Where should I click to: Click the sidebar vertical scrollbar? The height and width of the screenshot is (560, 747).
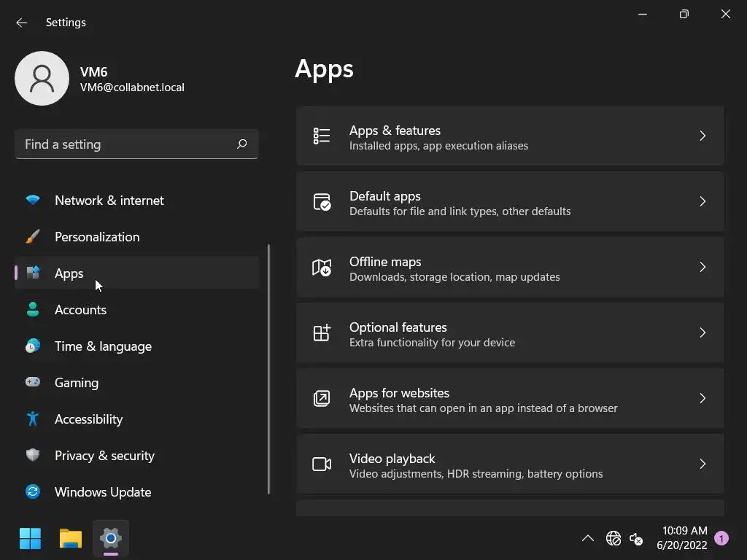(x=268, y=369)
